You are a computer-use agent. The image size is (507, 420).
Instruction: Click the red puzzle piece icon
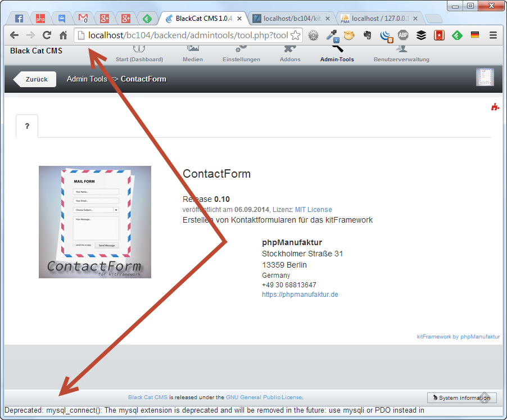[x=495, y=107]
